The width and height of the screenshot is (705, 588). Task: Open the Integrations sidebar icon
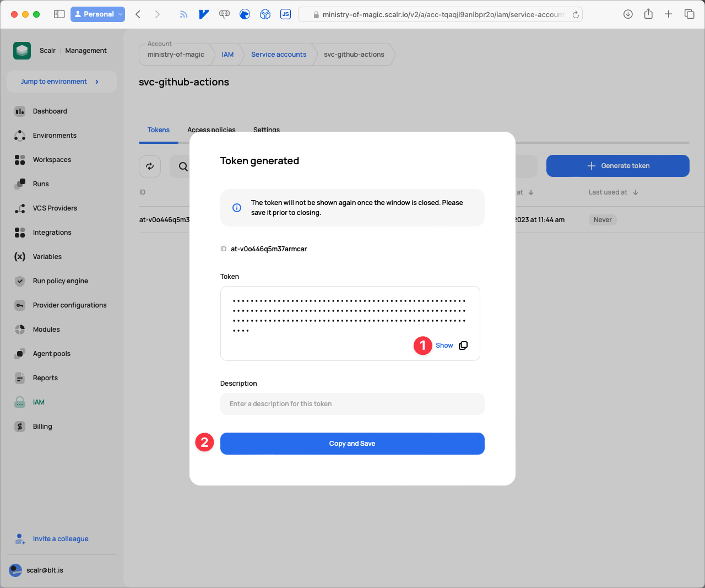[20, 233]
